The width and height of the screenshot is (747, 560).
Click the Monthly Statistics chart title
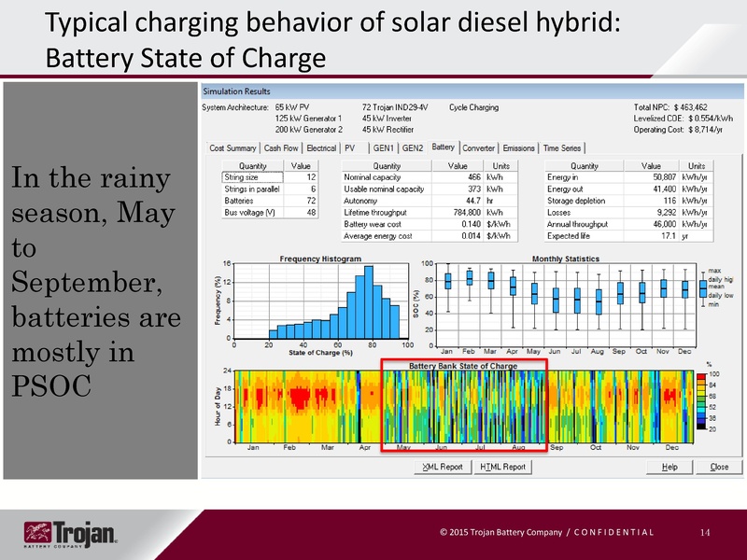point(566,259)
